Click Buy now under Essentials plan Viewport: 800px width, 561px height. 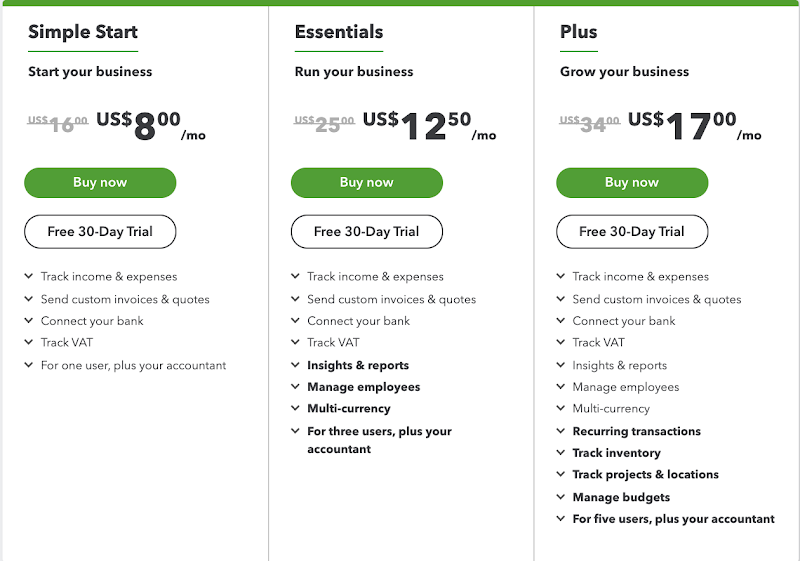366,183
